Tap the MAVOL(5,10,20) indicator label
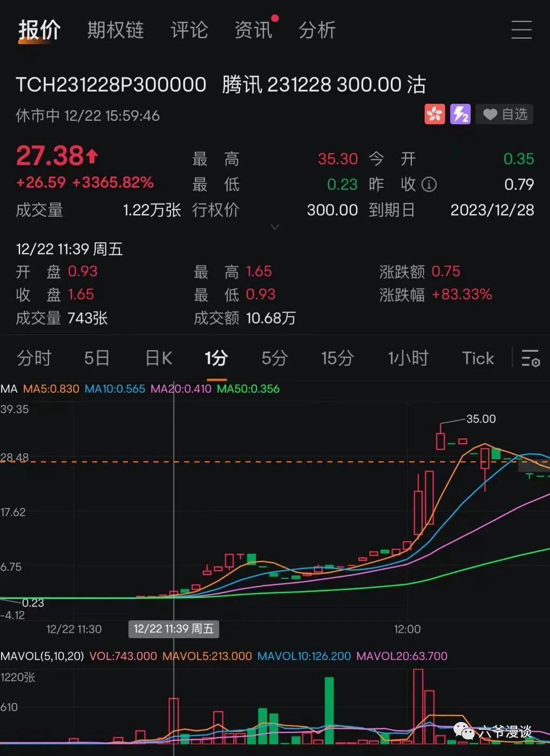This screenshot has height=756, width=550. pyautogui.click(x=42, y=656)
